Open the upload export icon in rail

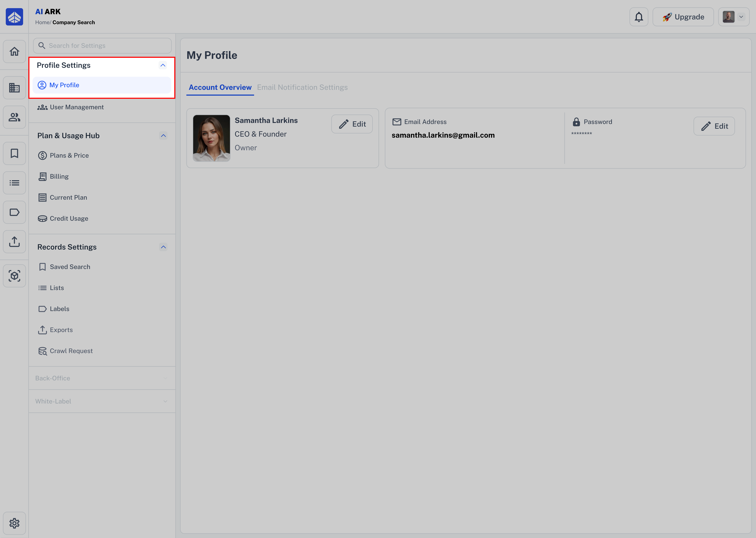(14, 242)
